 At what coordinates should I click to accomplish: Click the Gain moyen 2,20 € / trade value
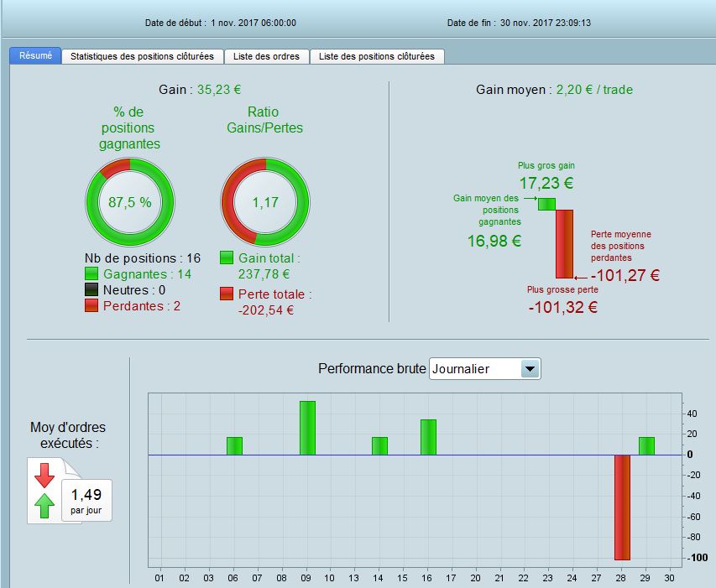(594, 90)
